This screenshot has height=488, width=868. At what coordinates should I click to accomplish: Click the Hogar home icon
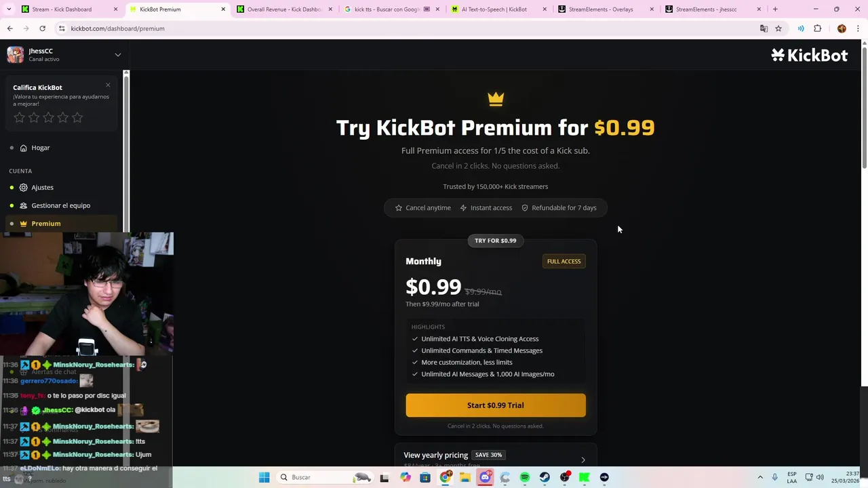point(24,148)
